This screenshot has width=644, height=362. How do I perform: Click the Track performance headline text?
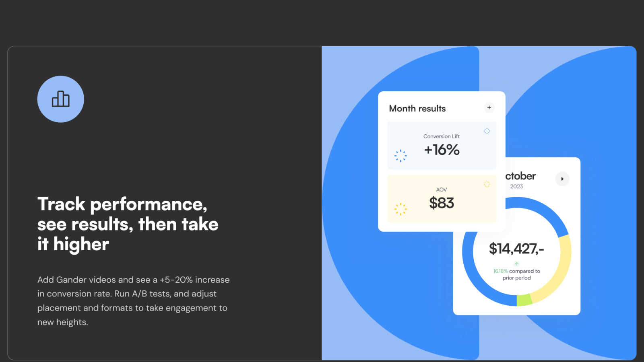(x=128, y=224)
